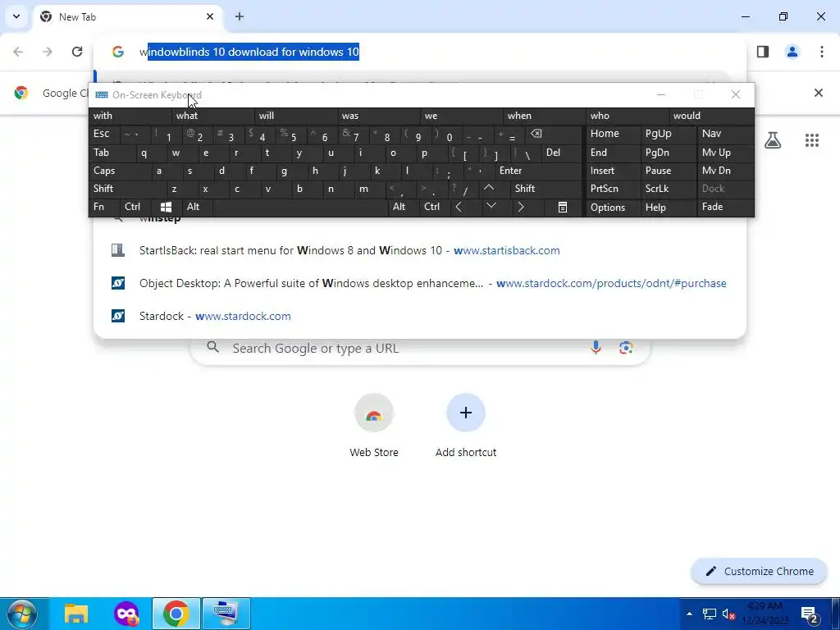Open the Search Labs flask icon
This screenshot has height=630, width=840.
(773, 140)
